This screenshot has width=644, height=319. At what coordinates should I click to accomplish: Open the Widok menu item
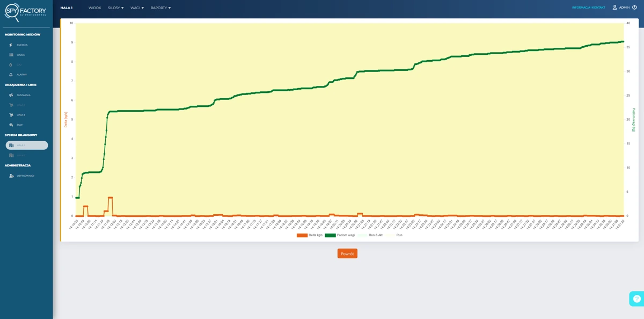click(94, 8)
